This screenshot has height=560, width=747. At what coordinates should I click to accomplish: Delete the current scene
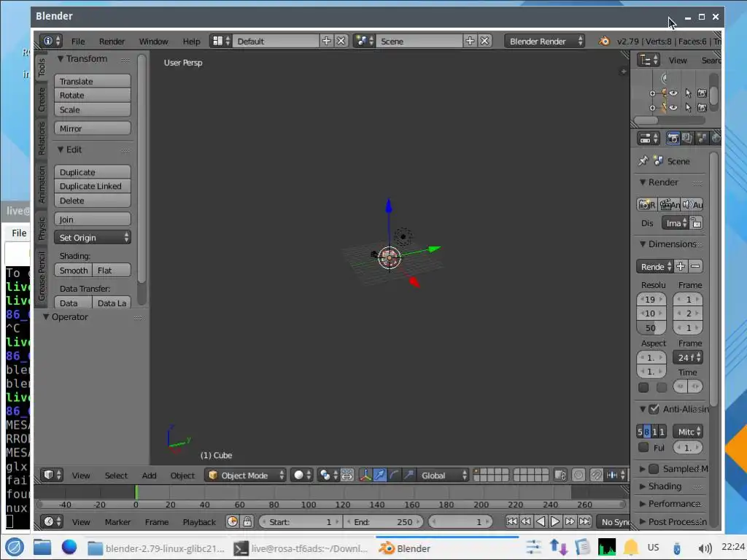pyautogui.click(x=485, y=41)
